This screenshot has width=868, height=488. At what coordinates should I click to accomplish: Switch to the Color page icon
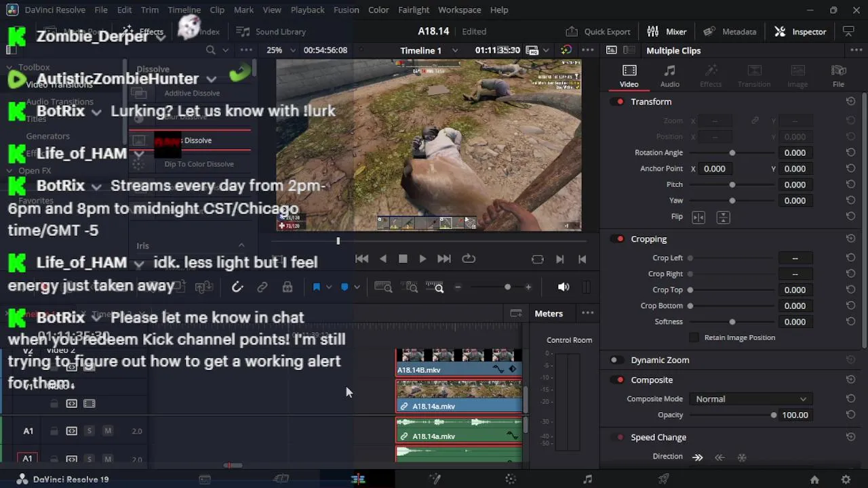[511, 479]
